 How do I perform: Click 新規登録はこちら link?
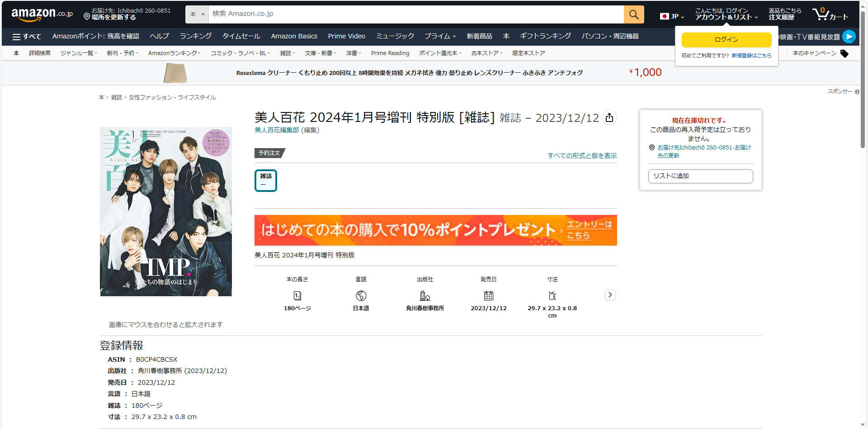[x=751, y=56]
